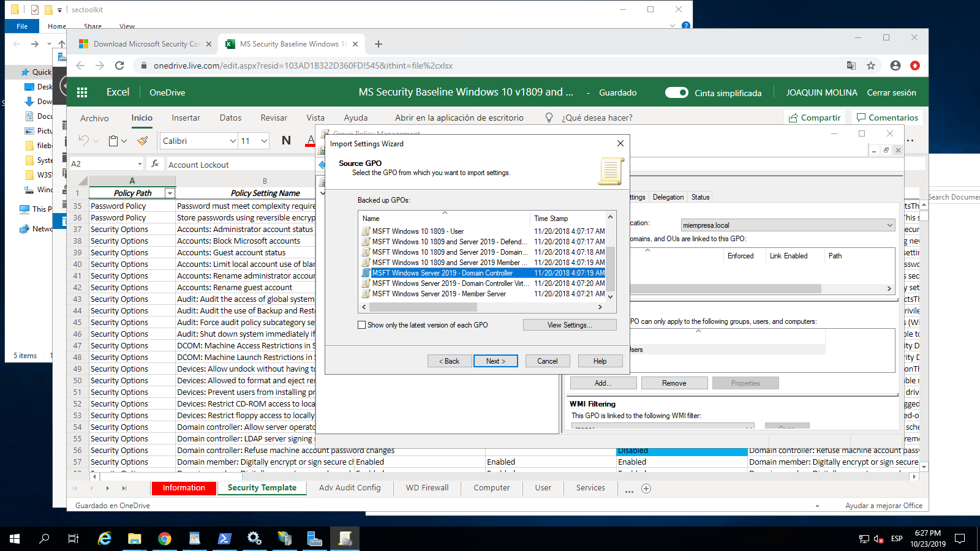Select MSFT Windows Server 2019 Member Server
Viewport: 980px width, 551px height.
click(x=439, y=294)
